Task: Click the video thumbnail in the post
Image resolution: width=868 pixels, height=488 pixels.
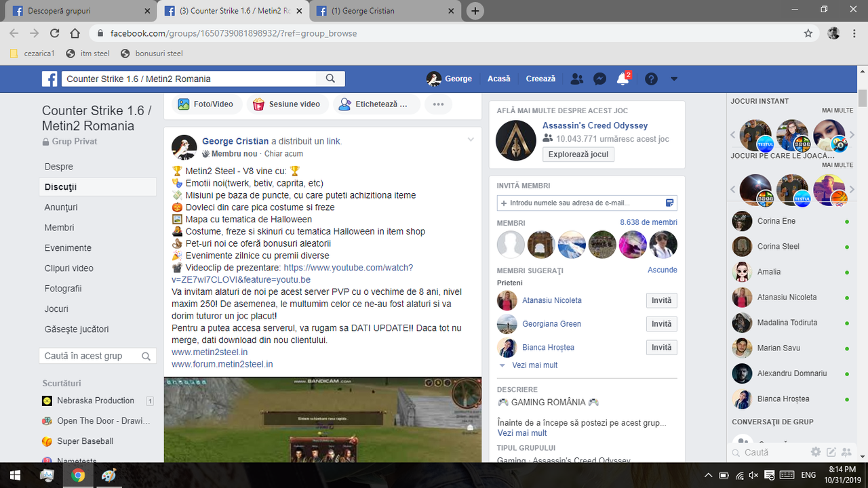Action: click(323, 420)
